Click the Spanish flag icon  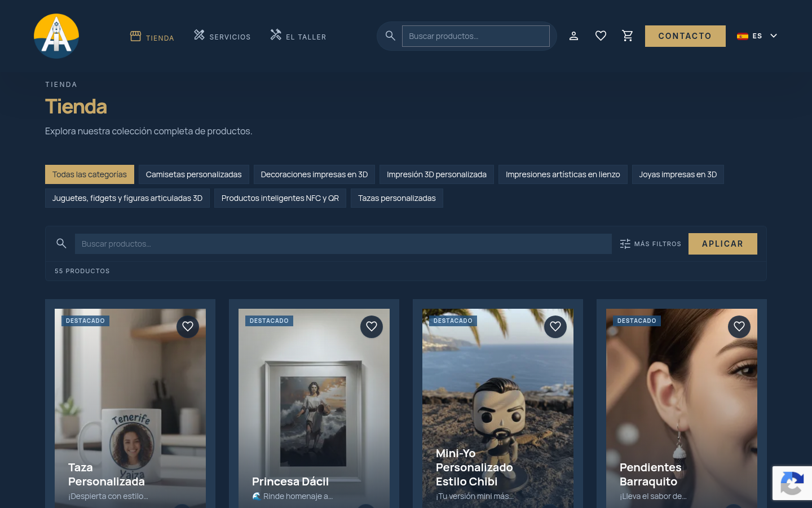tap(743, 36)
